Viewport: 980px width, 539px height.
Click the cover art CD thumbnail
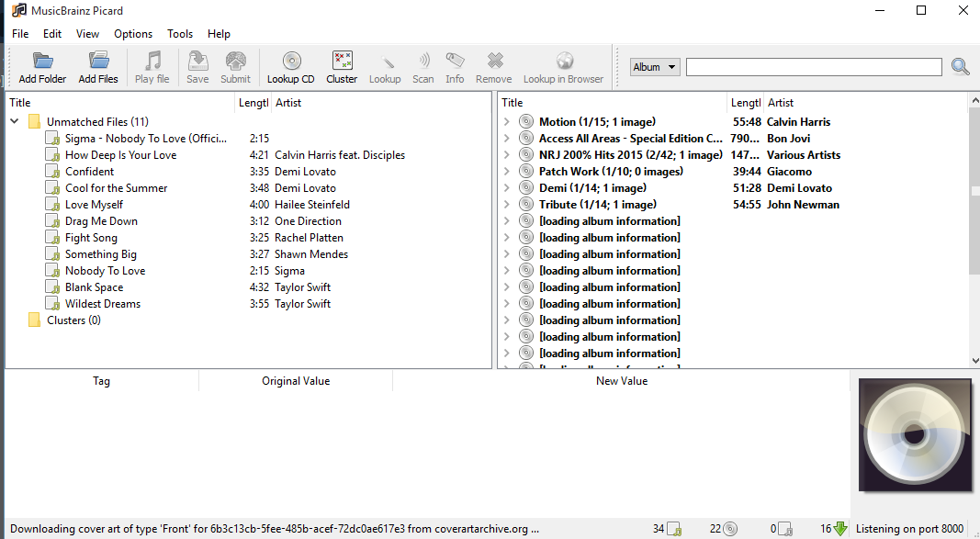coord(915,434)
